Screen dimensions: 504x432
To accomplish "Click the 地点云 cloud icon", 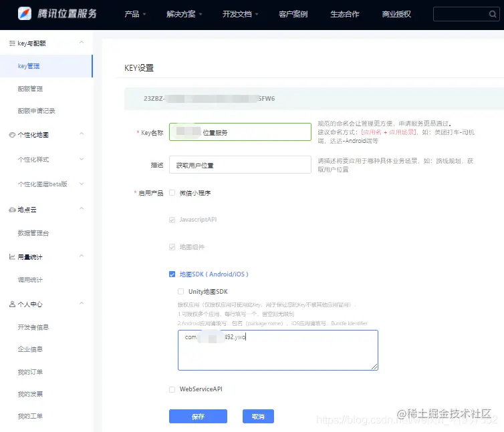I will pos(12,210).
